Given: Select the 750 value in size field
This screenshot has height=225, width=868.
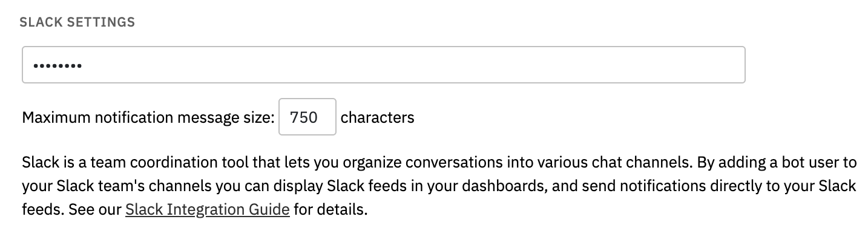Looking at the screenshot, I should [304, 117].
